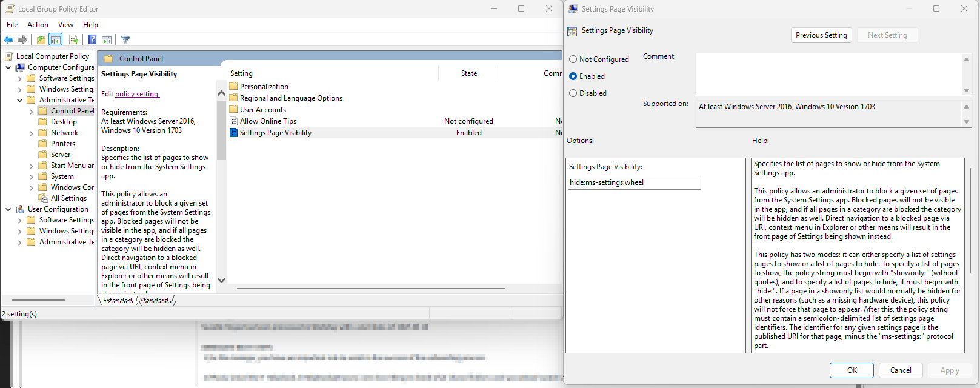980x388 pixels.
Task: Toggle the Show/Hide Action Pane icon
Action: coord(107,40)
